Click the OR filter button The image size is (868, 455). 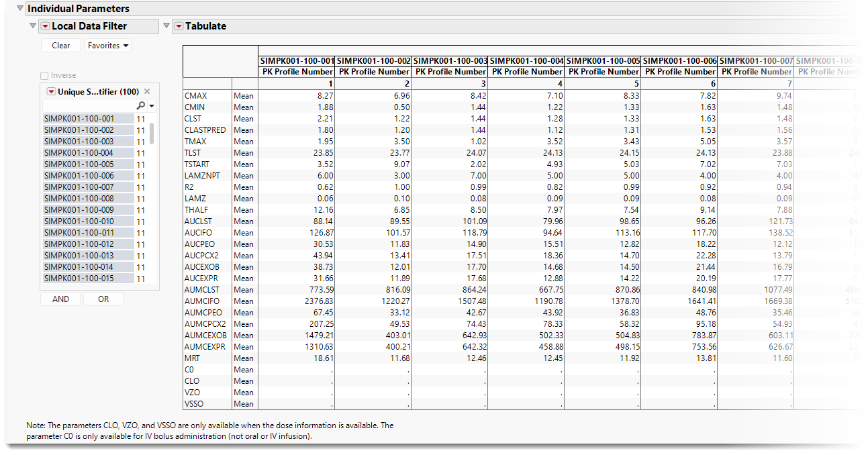point(103,299)
